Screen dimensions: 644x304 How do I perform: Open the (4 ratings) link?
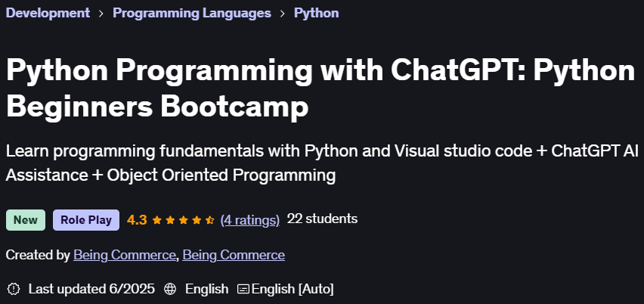tap(250, 220)
